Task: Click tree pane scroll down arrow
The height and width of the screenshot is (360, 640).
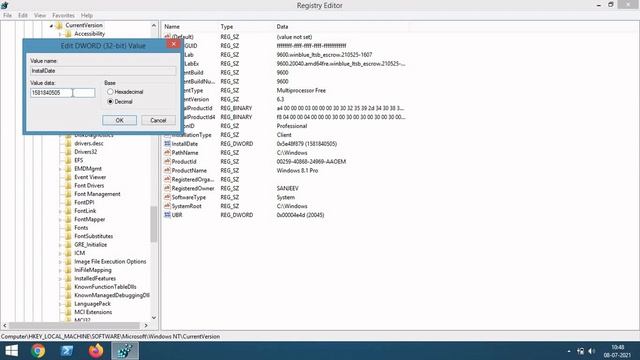Action: (154, 318)
